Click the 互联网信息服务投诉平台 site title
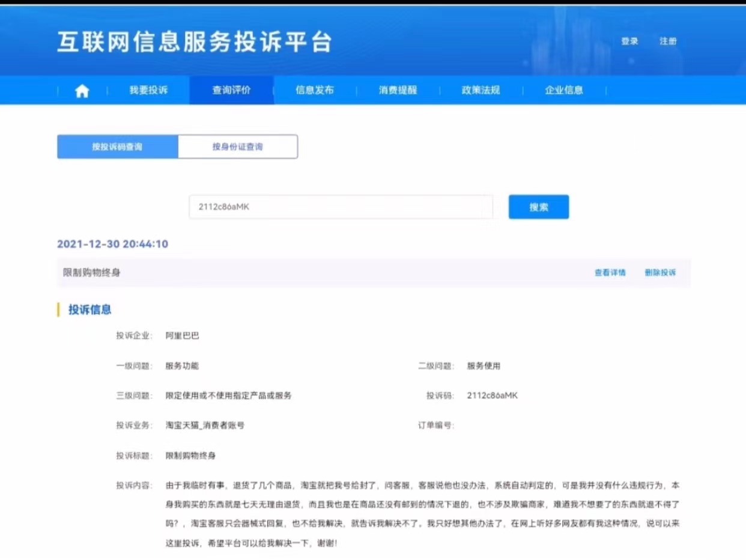 click(194, 41)
